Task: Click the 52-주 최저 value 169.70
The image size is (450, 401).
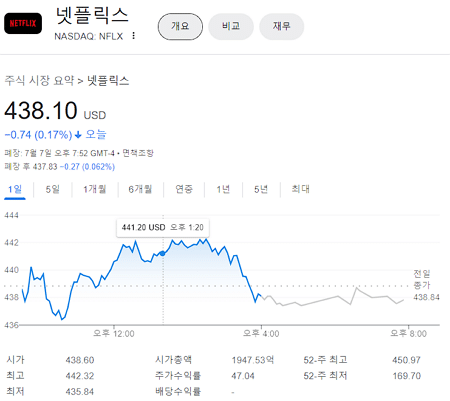Action: point(406,376)
